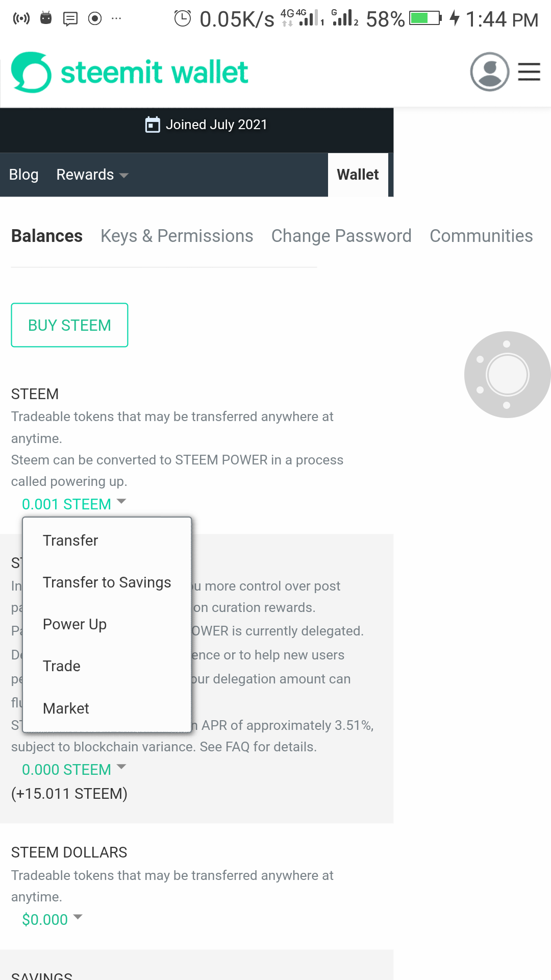This screenshot has height=980, width=551.
Task: Select Transfer from the dropdown menu
Action: [x=70, y=541]
